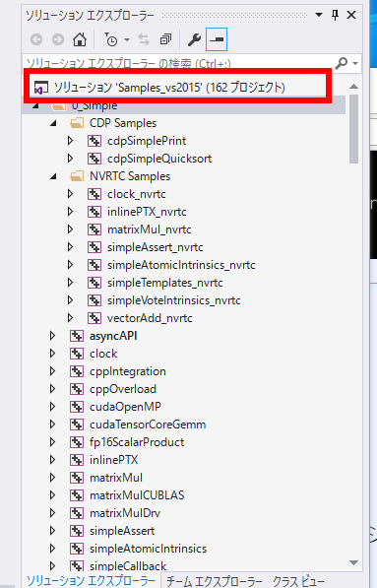
Task: Select the asyncAPI project
Action: (x=113, y=336)
